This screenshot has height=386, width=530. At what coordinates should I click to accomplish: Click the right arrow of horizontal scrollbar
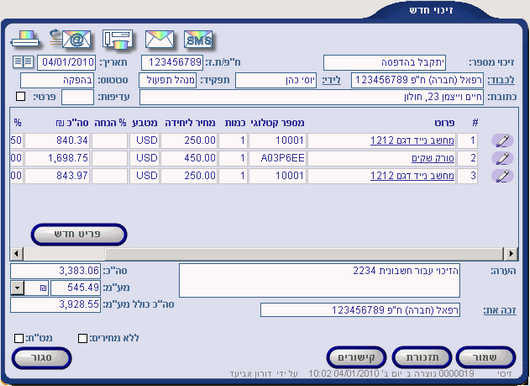510,253
